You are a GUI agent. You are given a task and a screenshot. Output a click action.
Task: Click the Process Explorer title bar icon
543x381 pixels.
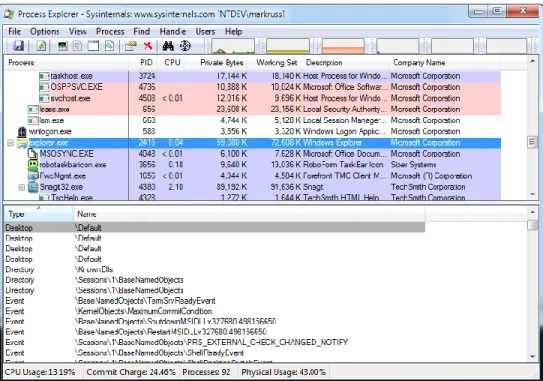click(9, 14)
